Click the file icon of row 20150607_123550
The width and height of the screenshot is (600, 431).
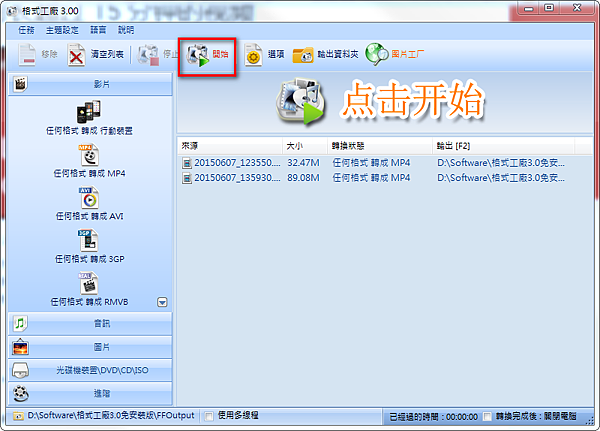click(186, 163)
